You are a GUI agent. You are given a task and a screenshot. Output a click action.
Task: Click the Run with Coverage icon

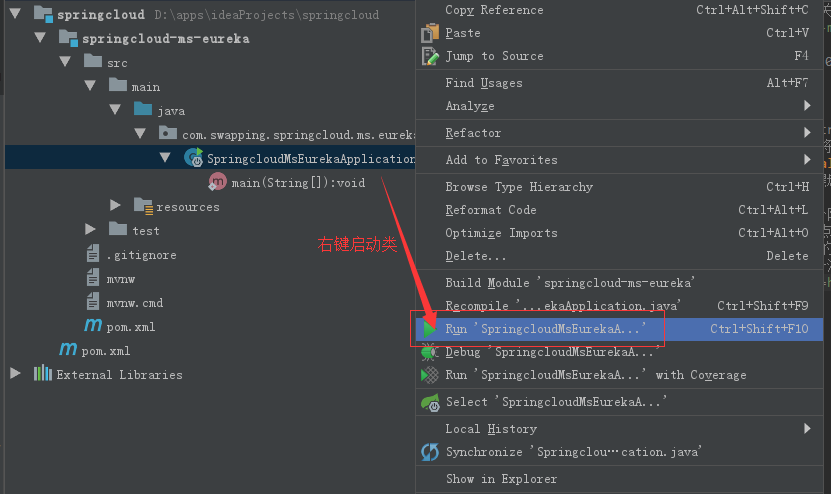coord(430,375)
